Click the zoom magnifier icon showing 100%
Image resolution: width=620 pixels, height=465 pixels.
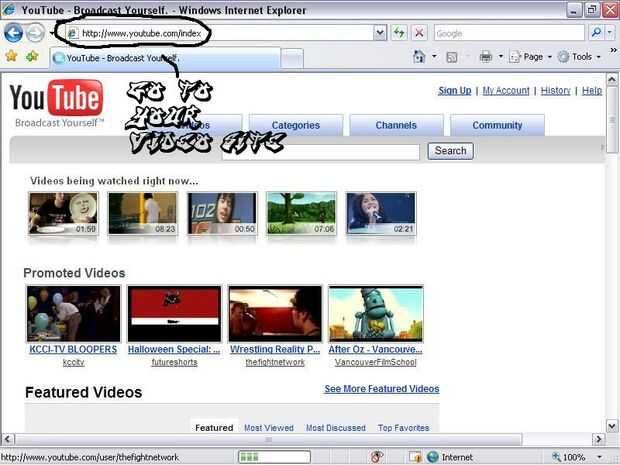pyautogui.click(x=556, y=457)
